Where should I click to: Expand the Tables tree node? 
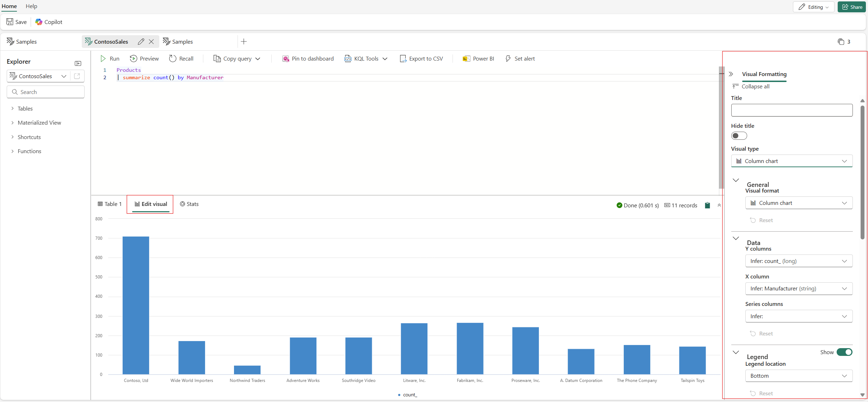[13, 108]
